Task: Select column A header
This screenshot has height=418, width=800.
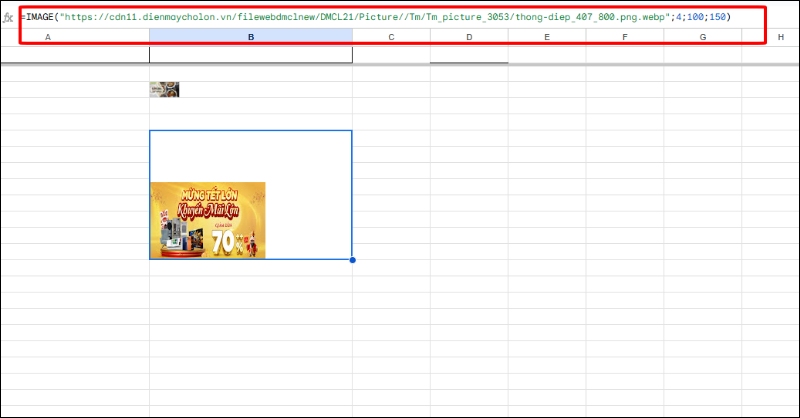Action: tap(75, 37)
